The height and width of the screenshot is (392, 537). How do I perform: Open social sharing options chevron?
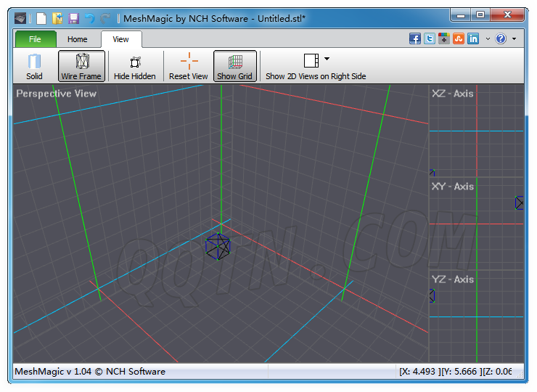(488, 39)
